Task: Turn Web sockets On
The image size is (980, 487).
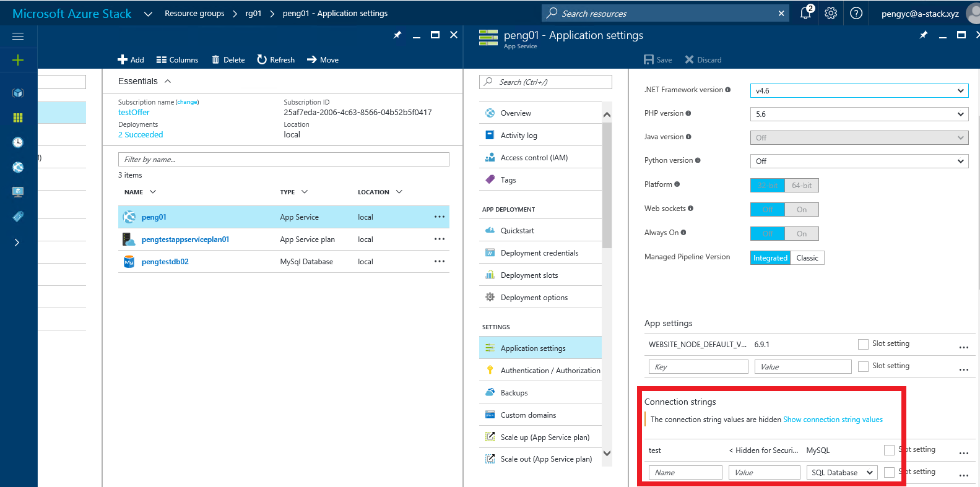Action: pos(802,209)
